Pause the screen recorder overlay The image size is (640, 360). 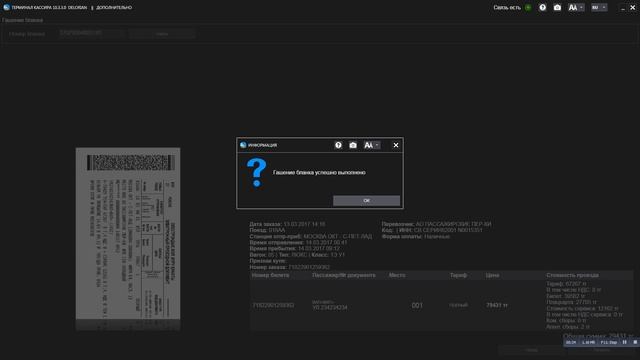[x=624, y=342]
